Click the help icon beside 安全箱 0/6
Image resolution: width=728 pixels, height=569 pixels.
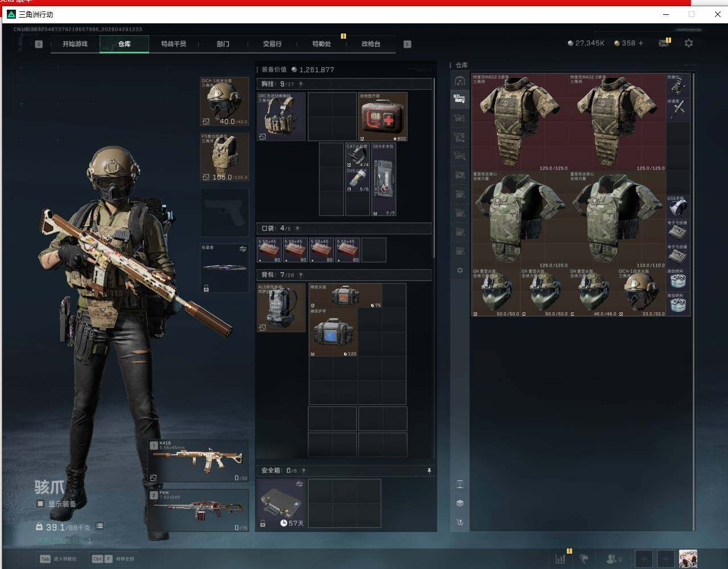tap(303, 471)
